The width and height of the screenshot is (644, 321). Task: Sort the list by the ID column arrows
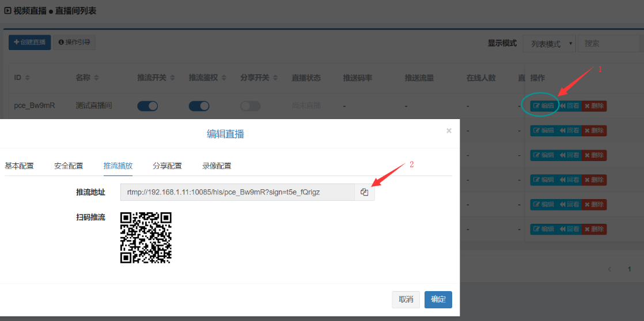(27, 78)
